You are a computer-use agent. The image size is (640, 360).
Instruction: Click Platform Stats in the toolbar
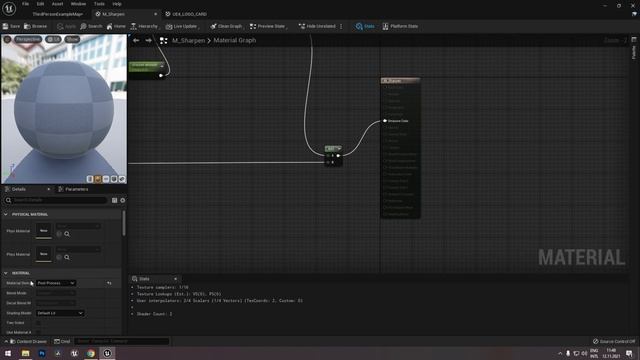pos(400,26)
